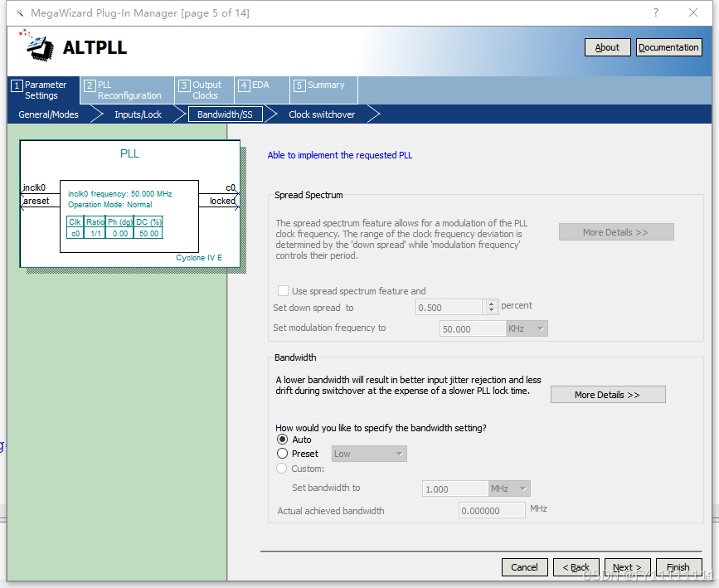Open the bandwidth MHz unit dropdown
This screenshot has width=719, height=588.
click(x=509, y=488)
